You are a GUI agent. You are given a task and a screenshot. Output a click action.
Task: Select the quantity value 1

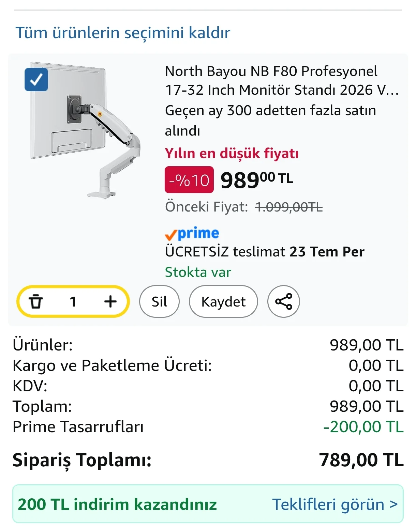[73, 301]
